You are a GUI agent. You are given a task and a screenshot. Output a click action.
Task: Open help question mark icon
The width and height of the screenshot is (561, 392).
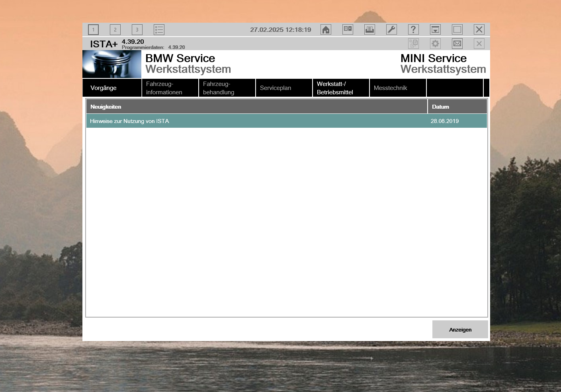point(413,29)
